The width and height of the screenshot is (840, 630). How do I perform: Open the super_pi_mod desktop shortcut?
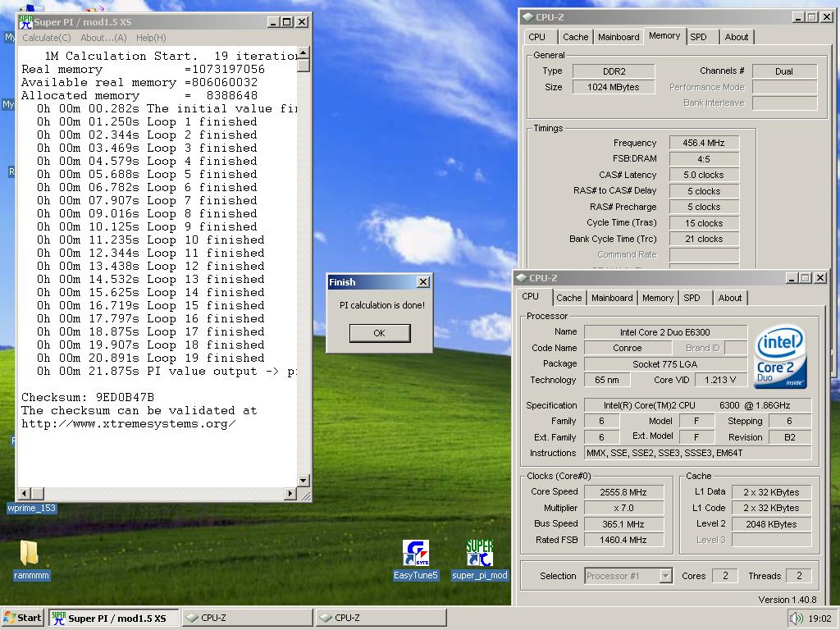pos(479,559)
